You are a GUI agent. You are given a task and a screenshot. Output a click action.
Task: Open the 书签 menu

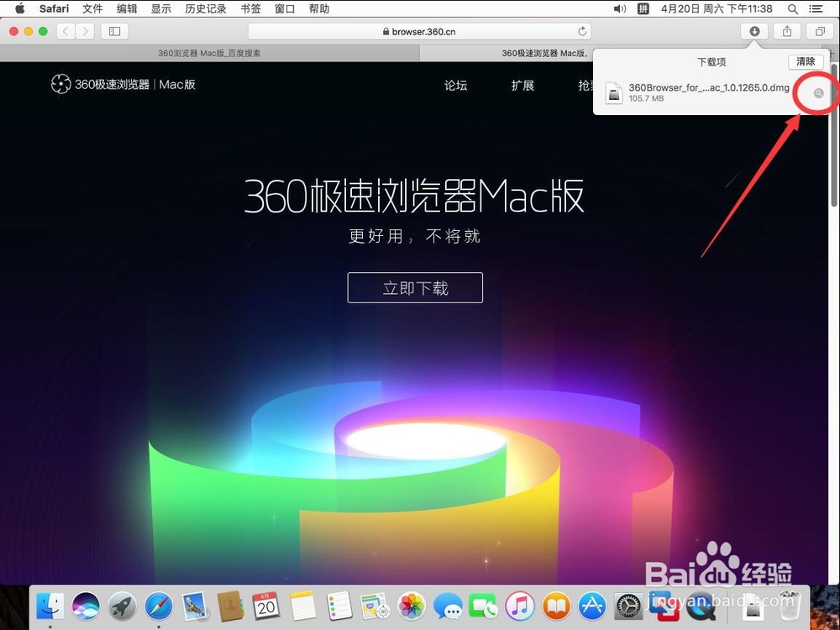pos(250,8)
